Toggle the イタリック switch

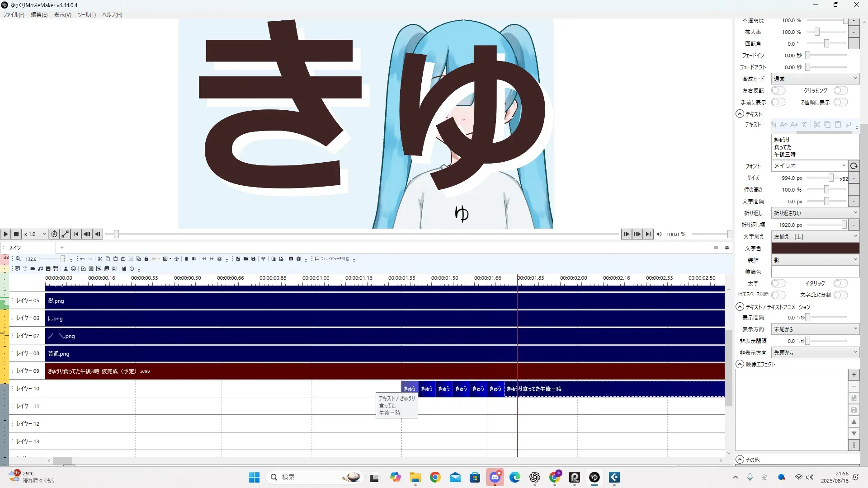(840, 283)
